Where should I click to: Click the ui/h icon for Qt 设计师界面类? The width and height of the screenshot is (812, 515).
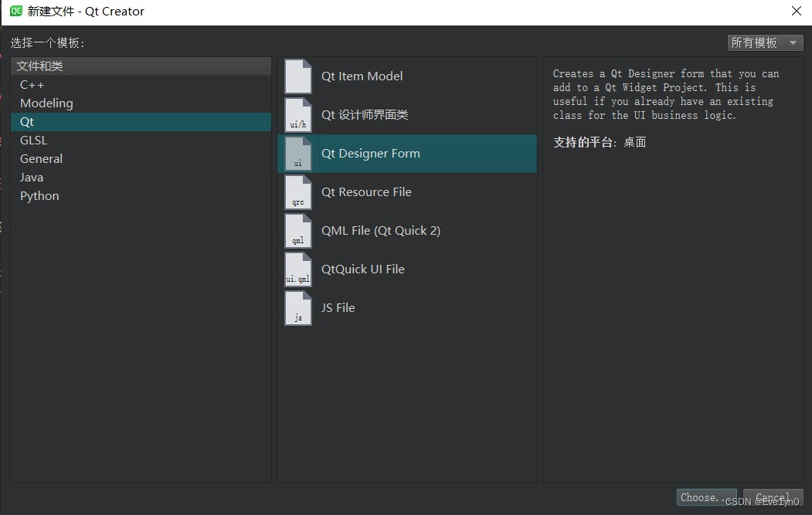[297, 114]
